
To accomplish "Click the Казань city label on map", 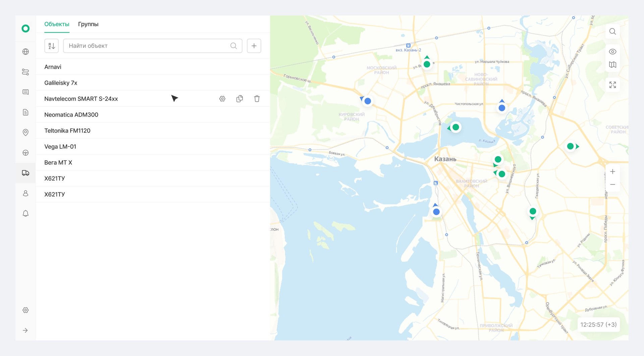I will 445,159.
